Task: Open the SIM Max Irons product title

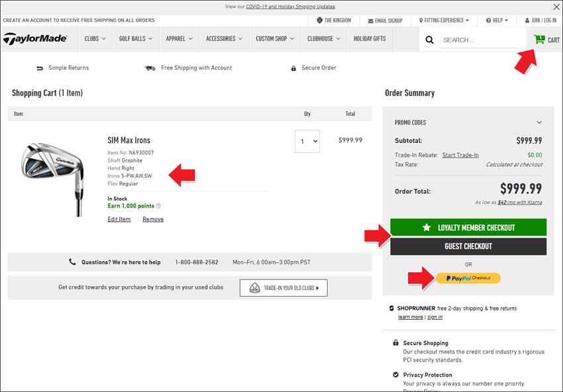Action: pos(129,140)
